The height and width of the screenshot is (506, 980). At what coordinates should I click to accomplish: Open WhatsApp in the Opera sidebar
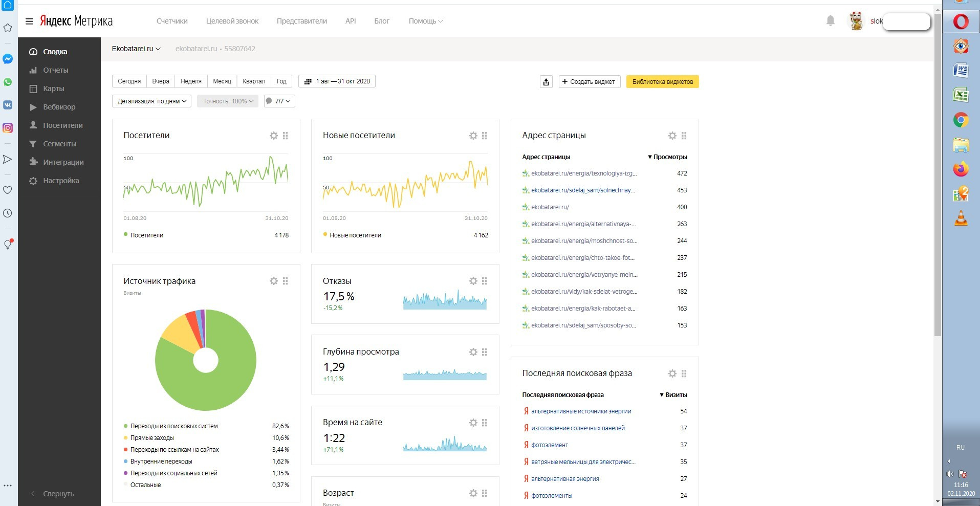click(8, 82)
